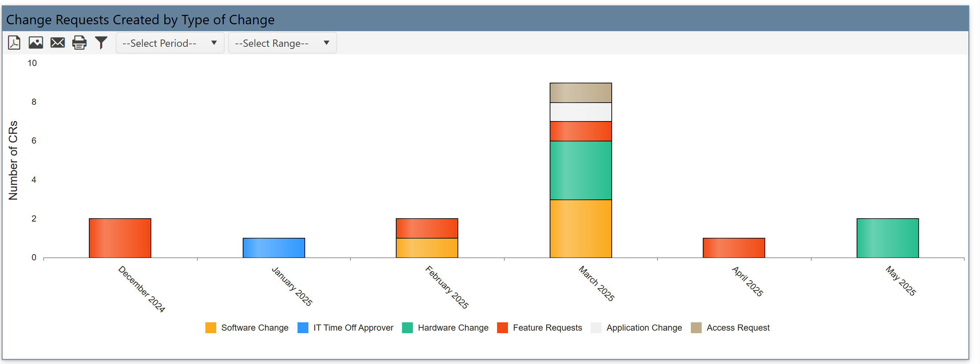Print the change requests chart

coord(79,42)
